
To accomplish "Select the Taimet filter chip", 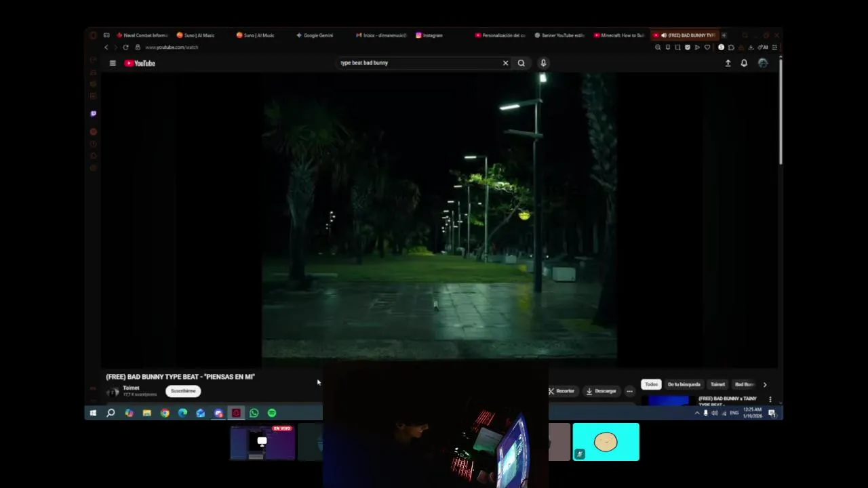I will click(717, 384).
